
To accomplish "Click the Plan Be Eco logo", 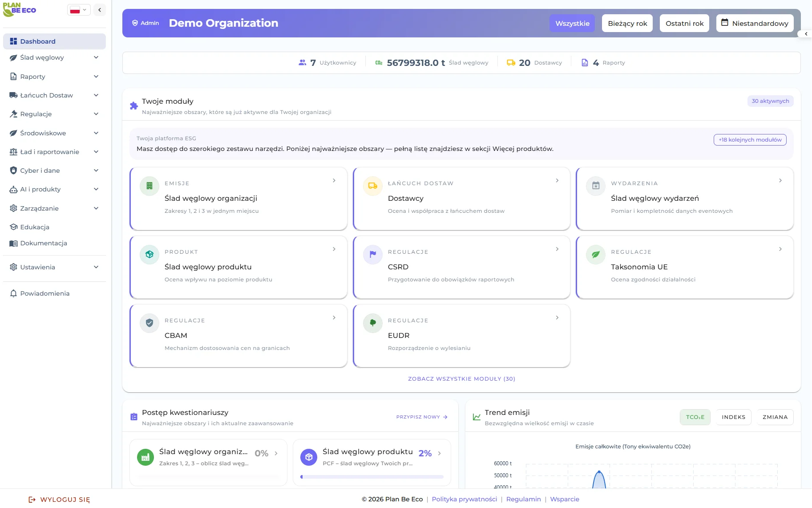I will [20, 10].
